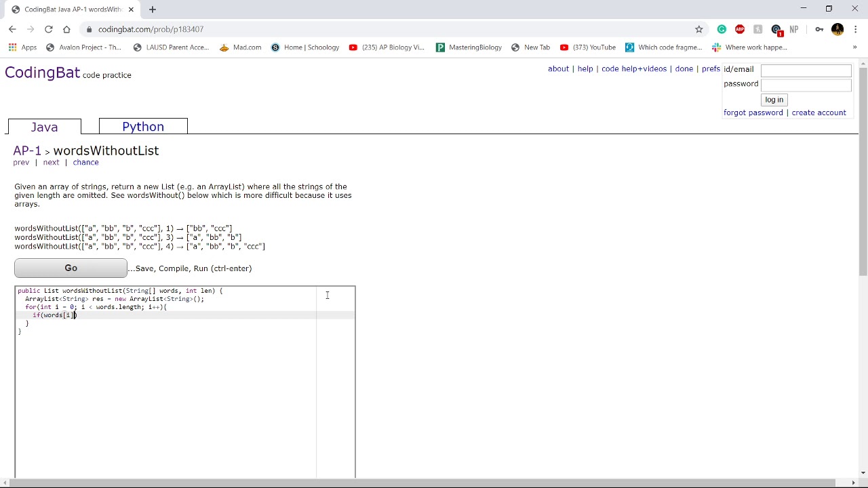The image size is (868, 488).
Task: Click the Go button to run code
Action: point(71,268)
